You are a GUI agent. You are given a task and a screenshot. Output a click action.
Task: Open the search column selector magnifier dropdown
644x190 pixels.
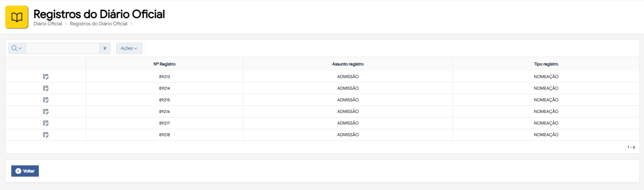(17, 48)
